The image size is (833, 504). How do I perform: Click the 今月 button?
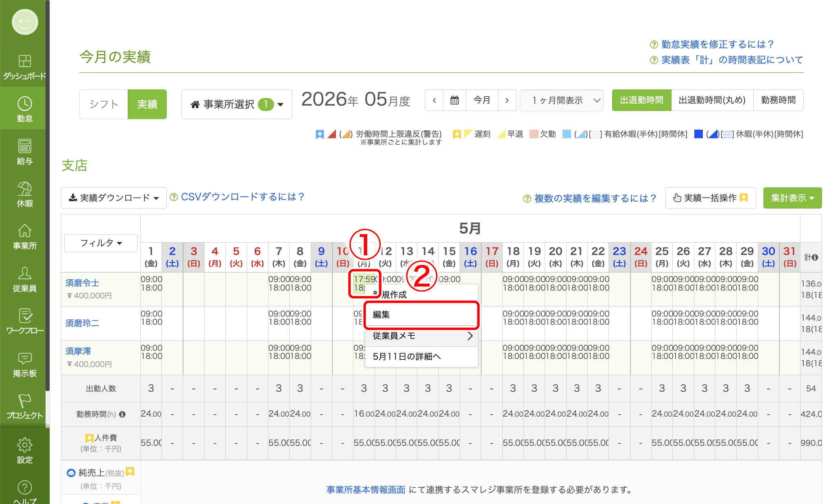click(x=482, y=100)
